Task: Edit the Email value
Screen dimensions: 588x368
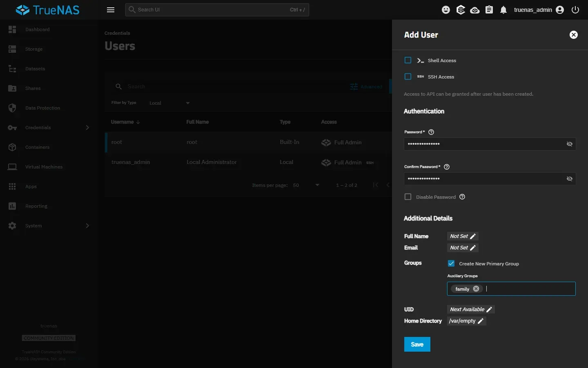Action: point(463,248)
